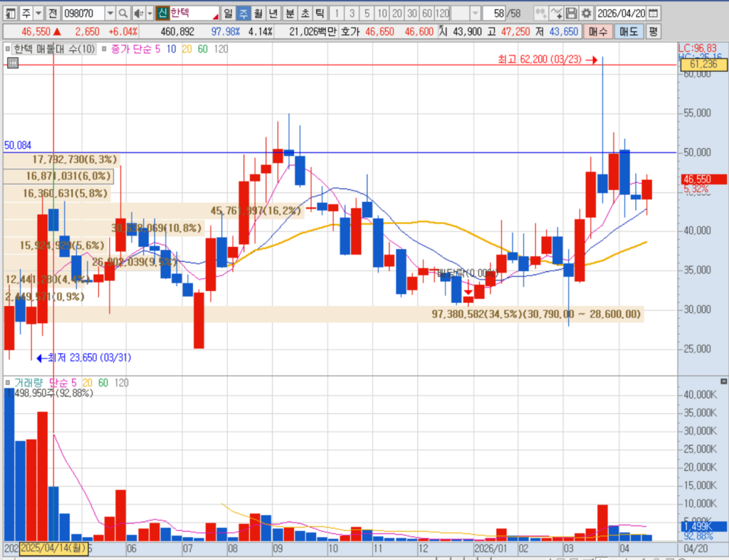Click the bar count field showing 58

point(494,13)
